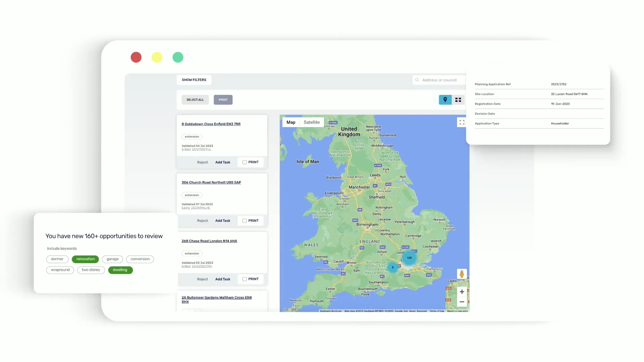Check PRINT box for 306 Church Road

point(245,221)
